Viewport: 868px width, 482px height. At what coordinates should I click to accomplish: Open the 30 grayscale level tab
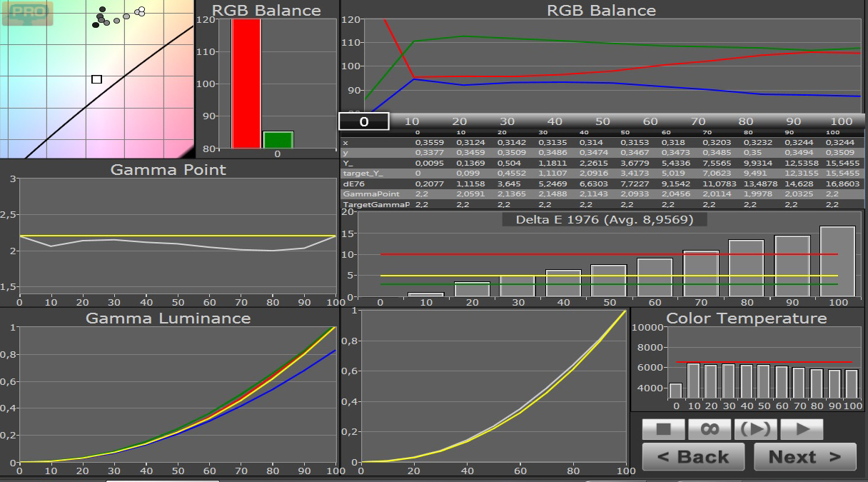pos(507,121)
